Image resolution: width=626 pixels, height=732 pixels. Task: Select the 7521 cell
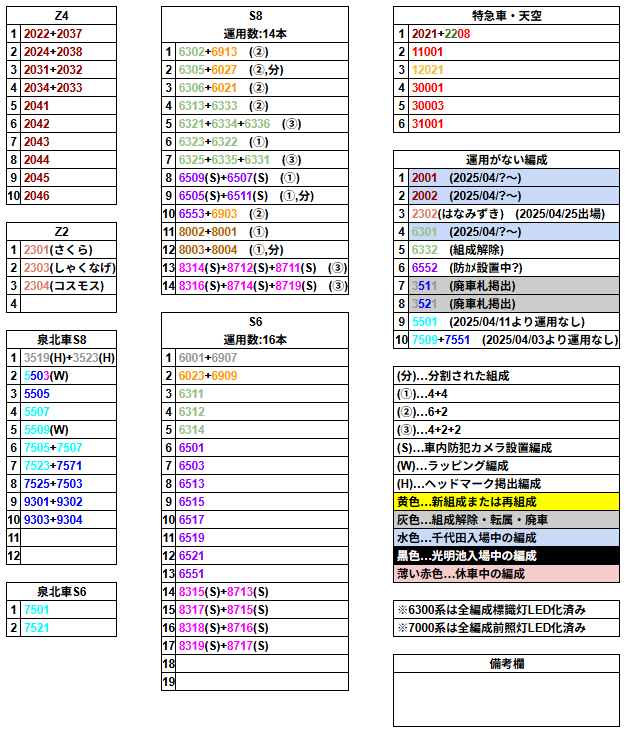[x=68, y=627]
